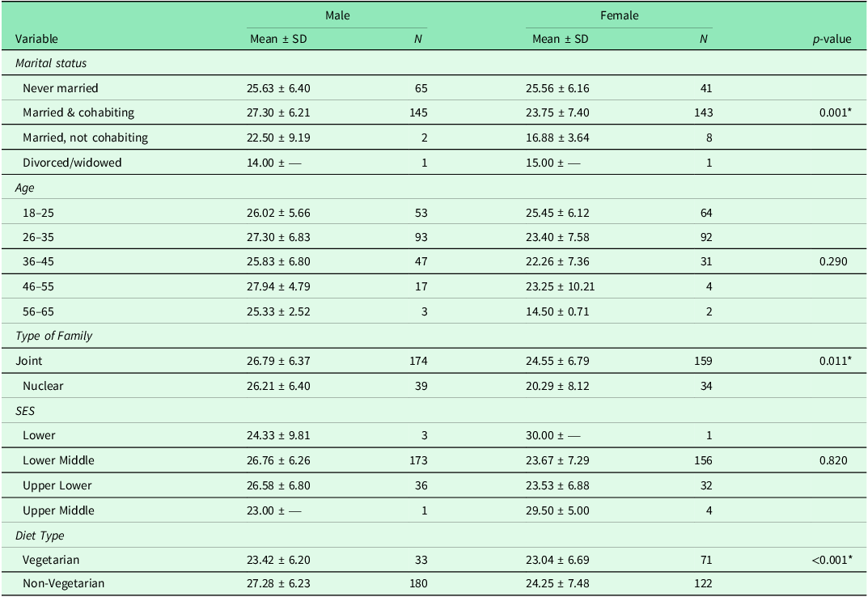Click the Female column group header

620,15
